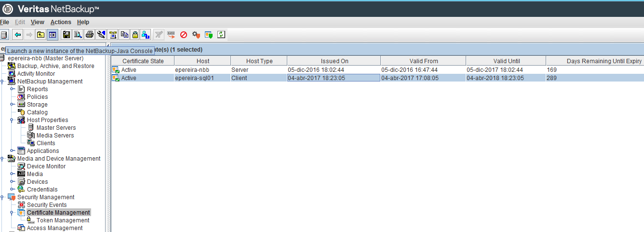Click Valid Until cell '05-dic-2017 18:02:44'
The height and width of the screenshot is (232, 644).
506,70
